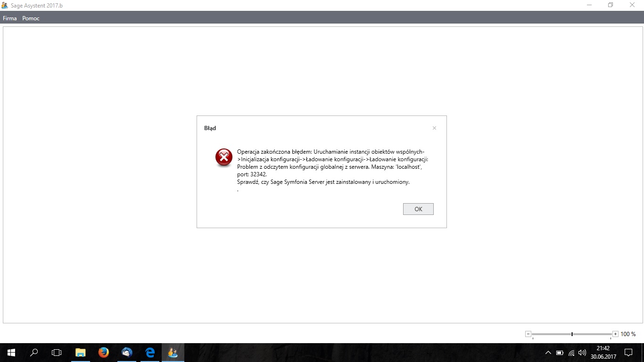644x362 pixels.
Task: Launch Firefox from the taskbar
Action: pos(103,352)
